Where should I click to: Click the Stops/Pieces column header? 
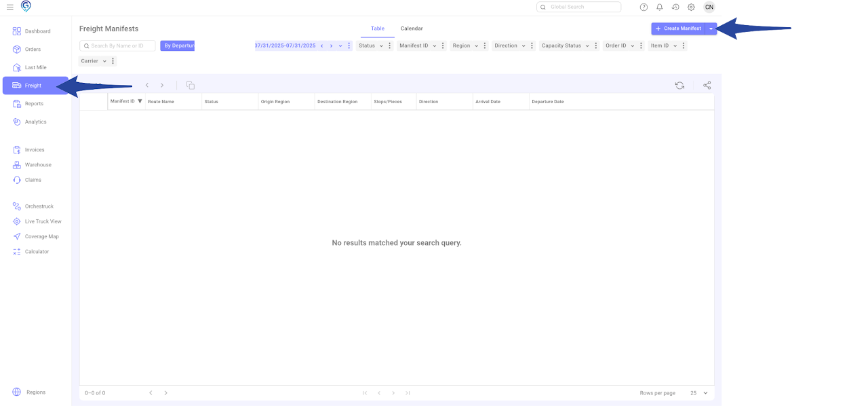click(x=394, y=102)
